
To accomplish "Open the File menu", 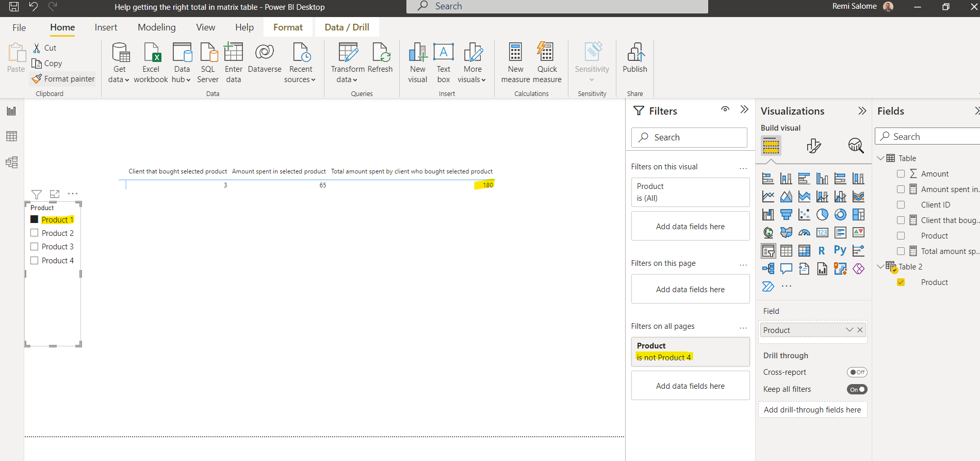I will tap(19, 27).
